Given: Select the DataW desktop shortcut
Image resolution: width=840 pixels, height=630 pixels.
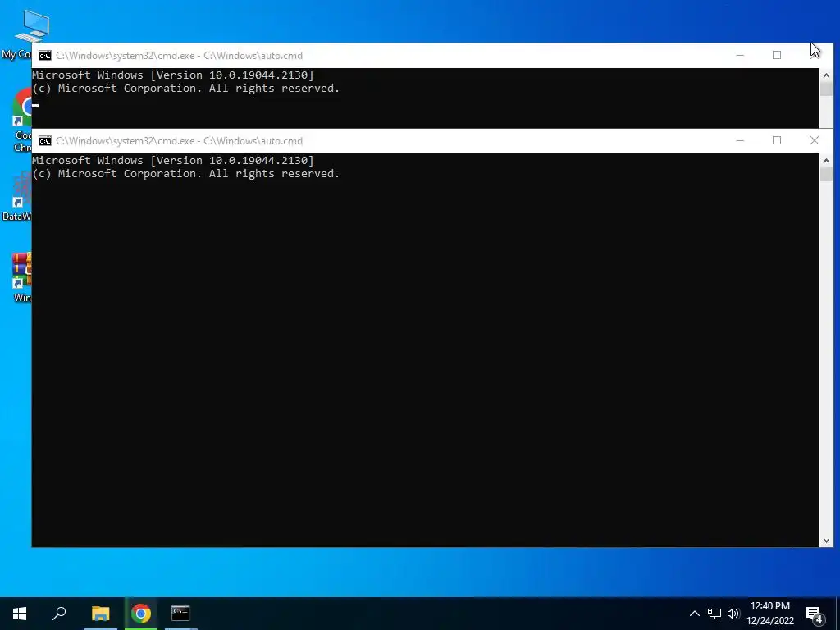Looking at the screenshot, I should (17, 197).
